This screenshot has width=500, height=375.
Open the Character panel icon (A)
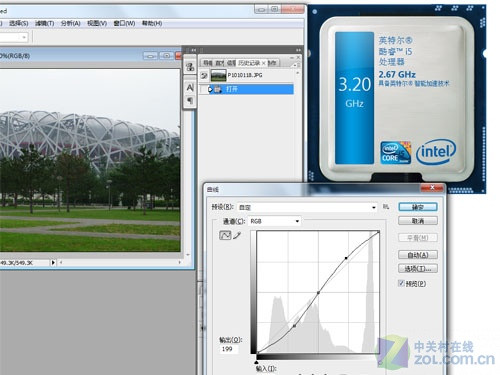(190, 87)
